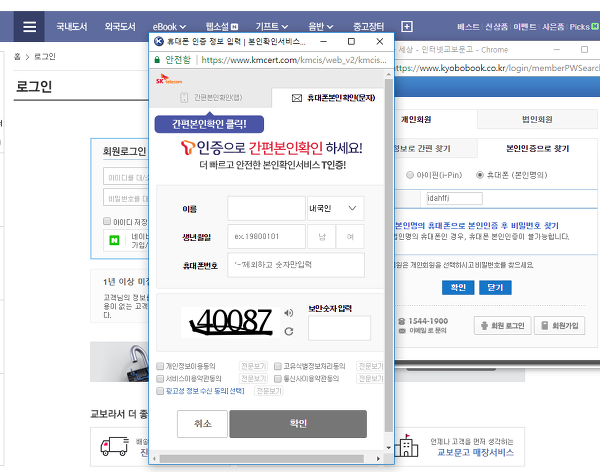The image size is (600, 472).
Task: Open 베스트 top link
Action: coord(468,27)
